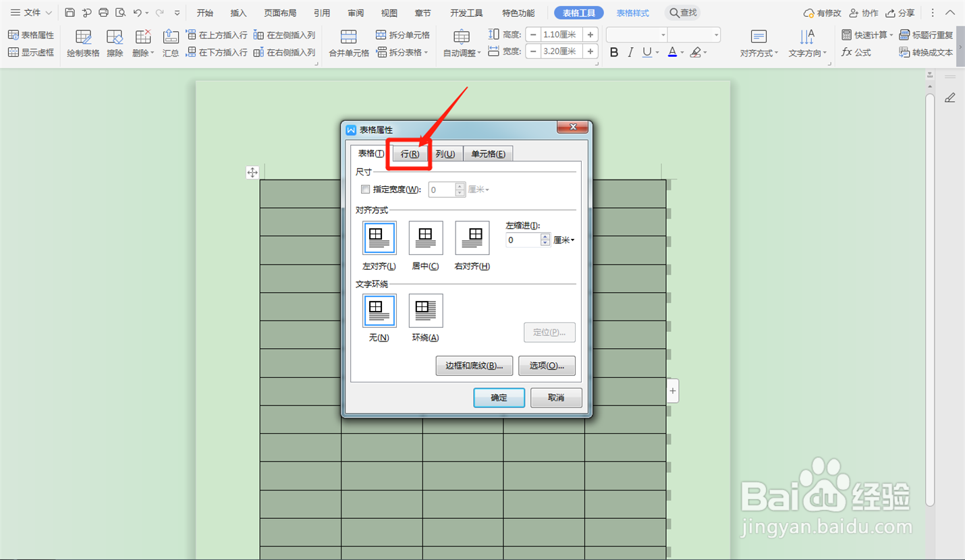Screen dimensions: 965x560
Task: Check the 指定宽度 checkbox
Action: click(x=366, y=190)
